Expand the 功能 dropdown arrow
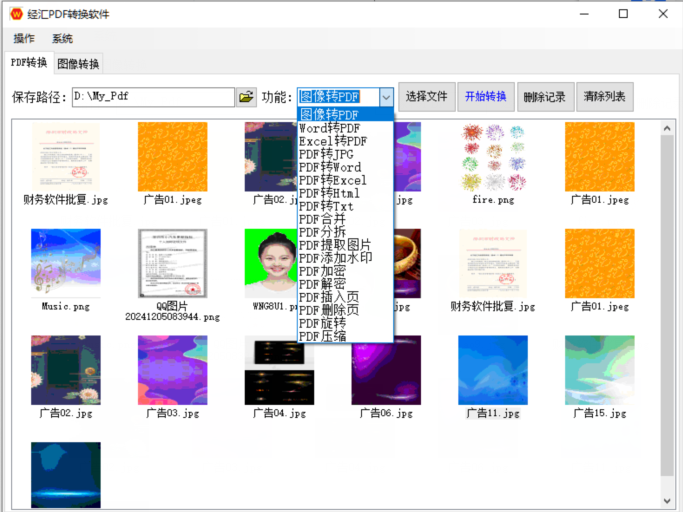683x512 pixels. (x=386, y=97)
